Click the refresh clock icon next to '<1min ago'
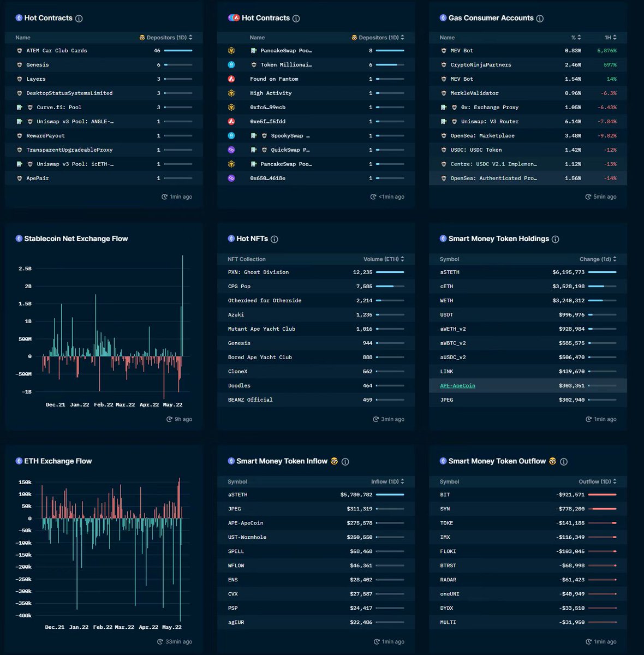This screenshot has width=644, height=655. coord(373,196)
